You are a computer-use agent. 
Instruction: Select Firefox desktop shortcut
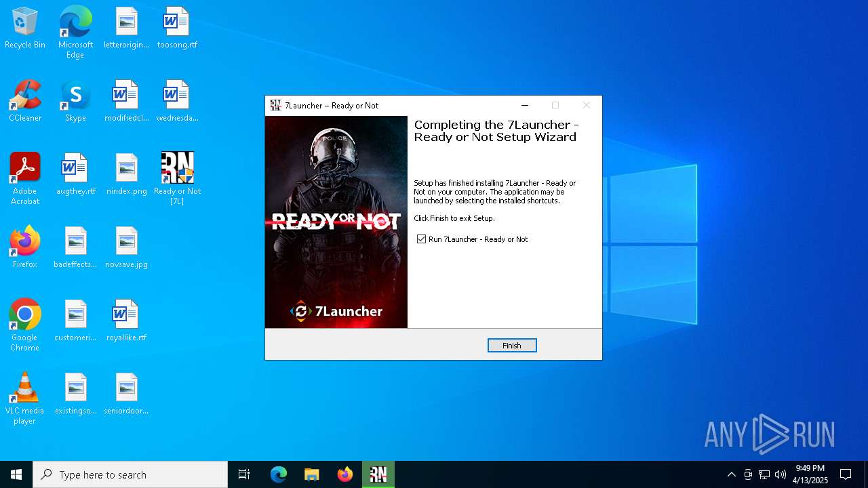[25, 248]
